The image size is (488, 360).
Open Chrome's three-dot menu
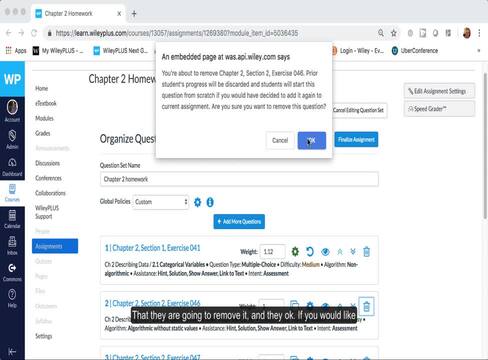pyautogui.click(x=479, y=33)
